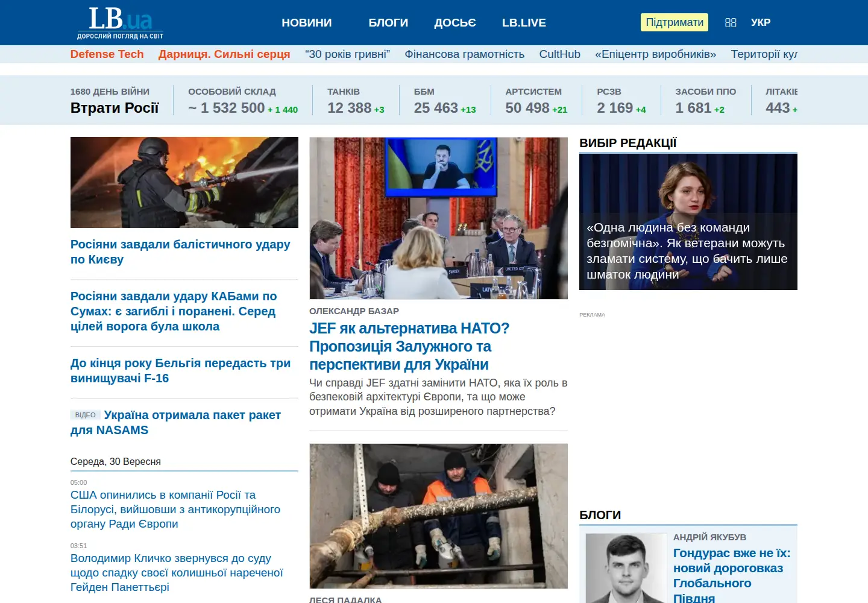Open the БЛОГИ sidebar section heading
This screenshot has width=868, height=603.
click(x=600, y=515)
